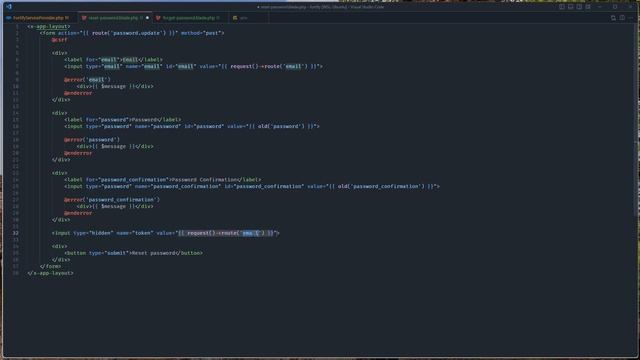The width and height of the screenshot is (640, 360).
Task: Click @error('password_confirmation') directive
Action: pos(112,200)
